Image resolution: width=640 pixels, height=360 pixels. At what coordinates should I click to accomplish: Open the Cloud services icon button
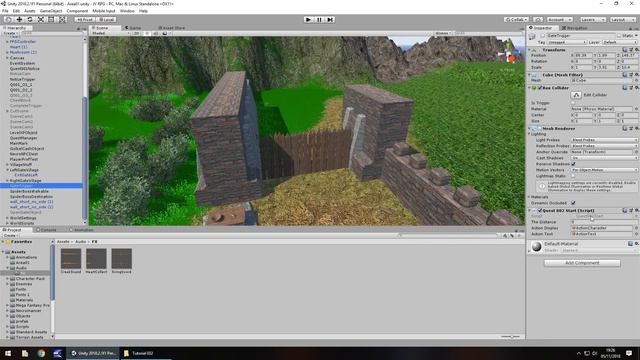click(538, 19)
